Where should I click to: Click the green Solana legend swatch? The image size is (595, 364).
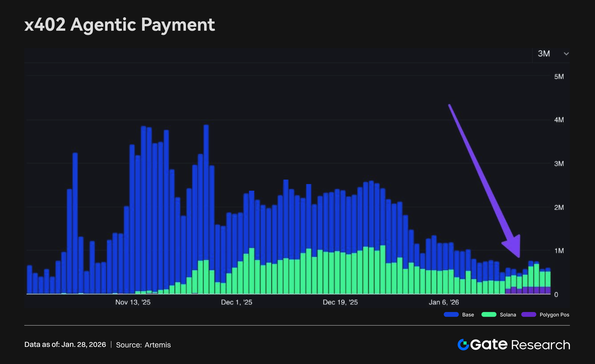(x=489, y=315)
